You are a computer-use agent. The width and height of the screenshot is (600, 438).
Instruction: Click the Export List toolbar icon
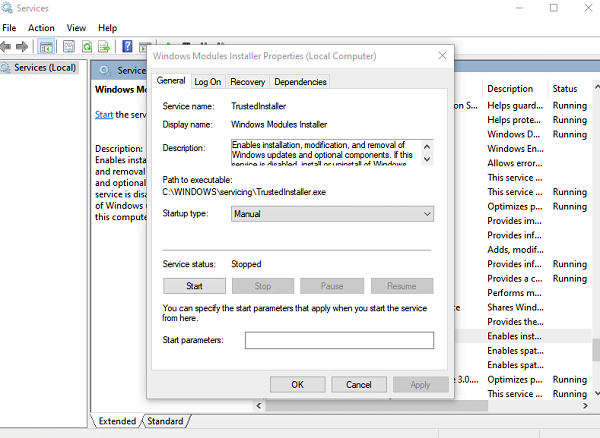click(104, 47)
